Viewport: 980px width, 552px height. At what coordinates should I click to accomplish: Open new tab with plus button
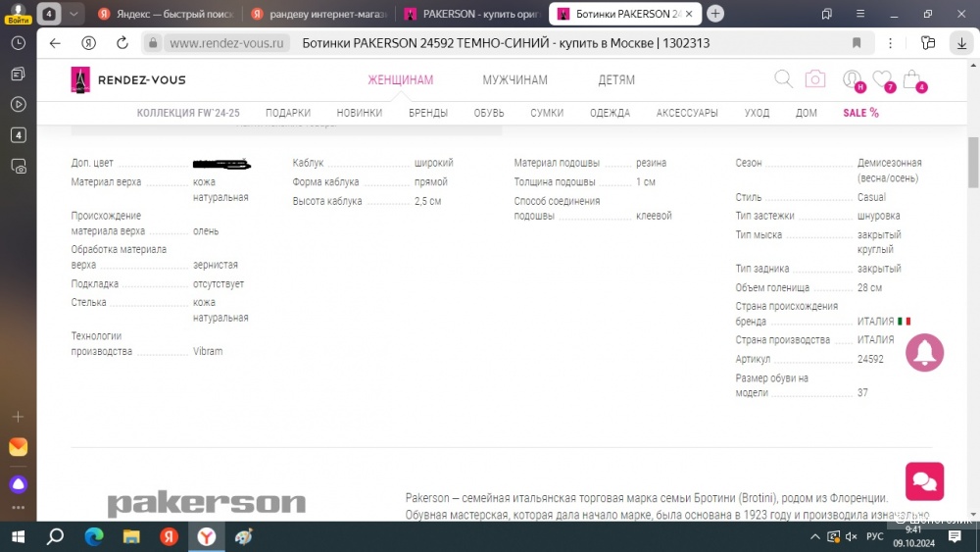pyautogui.click(x=715, y=13)
